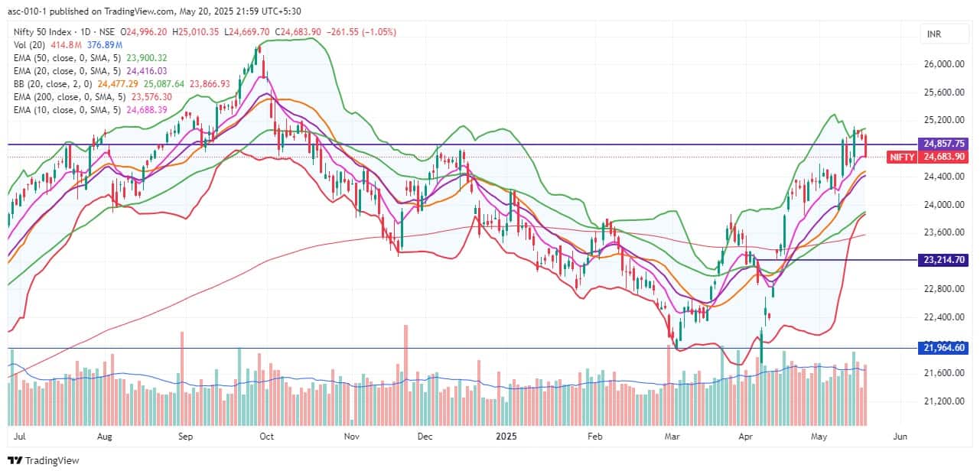Click the BB basis value 24,477.29
980x474 pixels.
(119, 84)
